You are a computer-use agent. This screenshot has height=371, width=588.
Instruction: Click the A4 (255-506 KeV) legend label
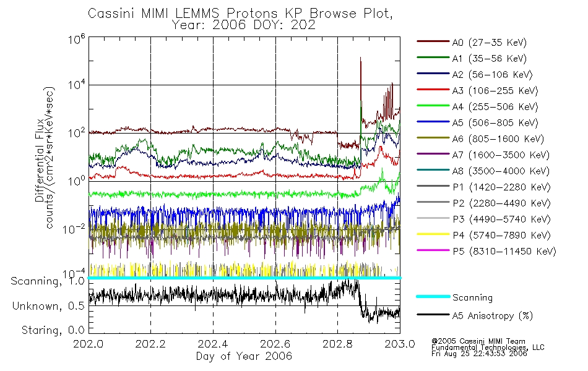tap(495, 107)
